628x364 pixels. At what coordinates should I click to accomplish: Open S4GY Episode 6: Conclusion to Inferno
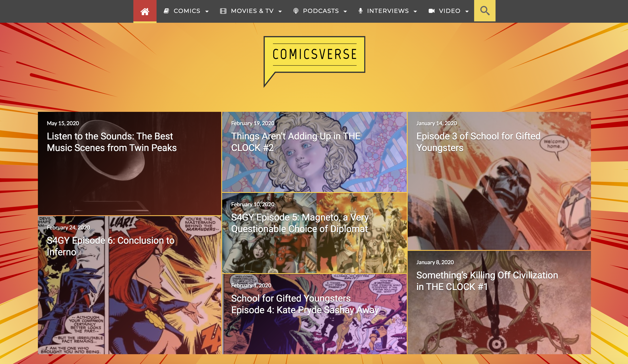coord(129,285)
